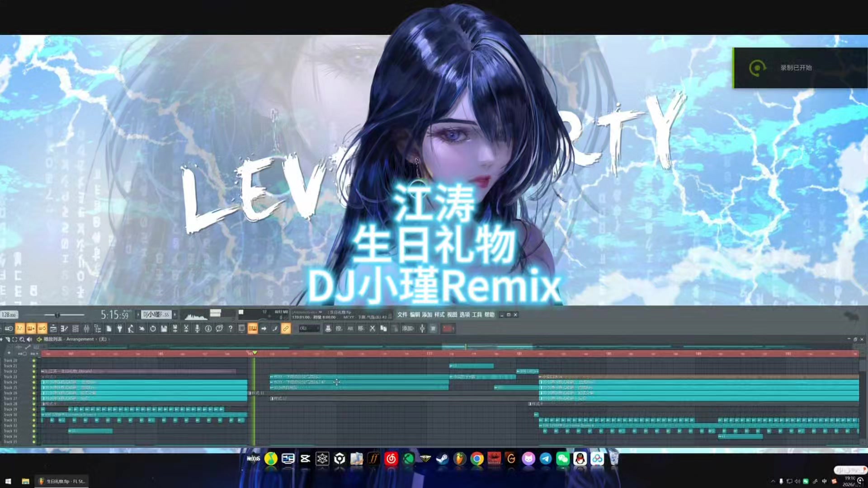The width and height of the screenshot is (868, 488).
Task: Open the Arrangement dropdown in playlist header
Action: point(80,339)
